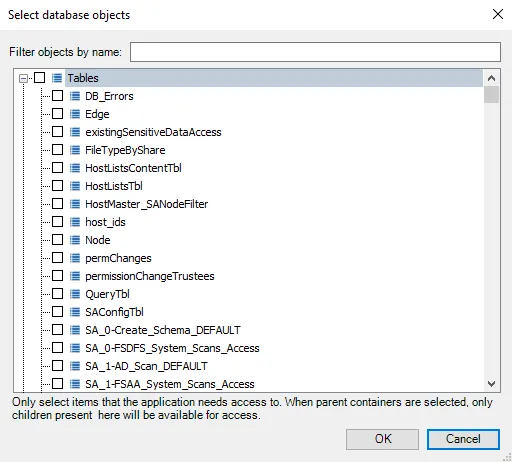Click the table icon beside HostMaster_SANodeFilter
Image resolution: width=512 pixels, height=462 pixels.
(75, 204)
